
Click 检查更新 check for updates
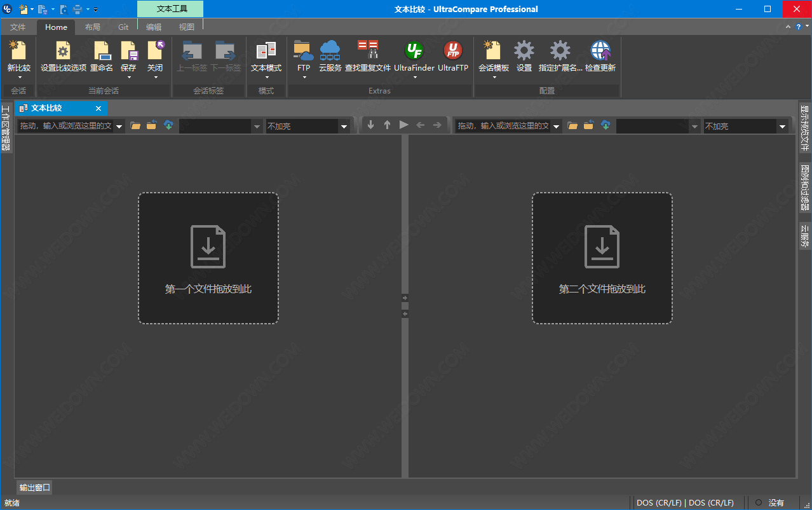pyautogui.click(x=600, y=50)
